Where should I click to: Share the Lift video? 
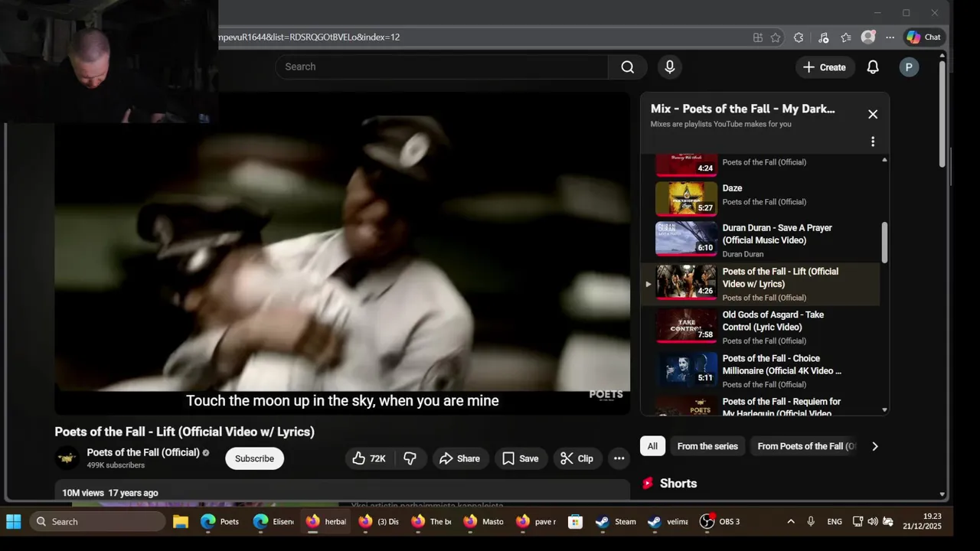pyautogui.click(x=460, y=458)
